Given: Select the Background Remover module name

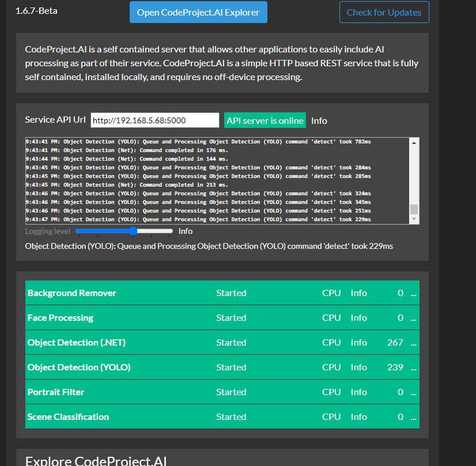Looking at the screenshot, I should [x=72, y=293].
